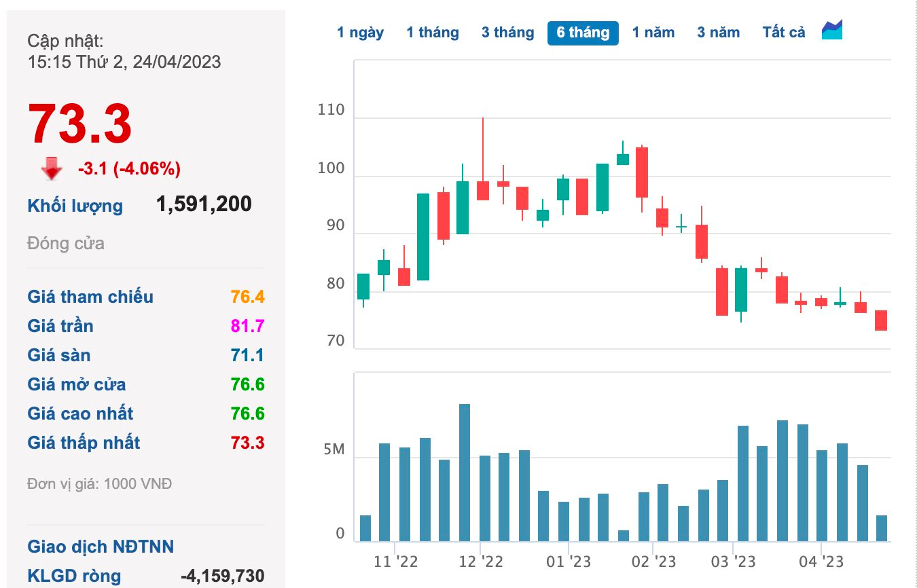Screen dimensions: 917x588
Task: Click the Đóng cửa status text
Action: pyautogui.click(x=66, y=243)
